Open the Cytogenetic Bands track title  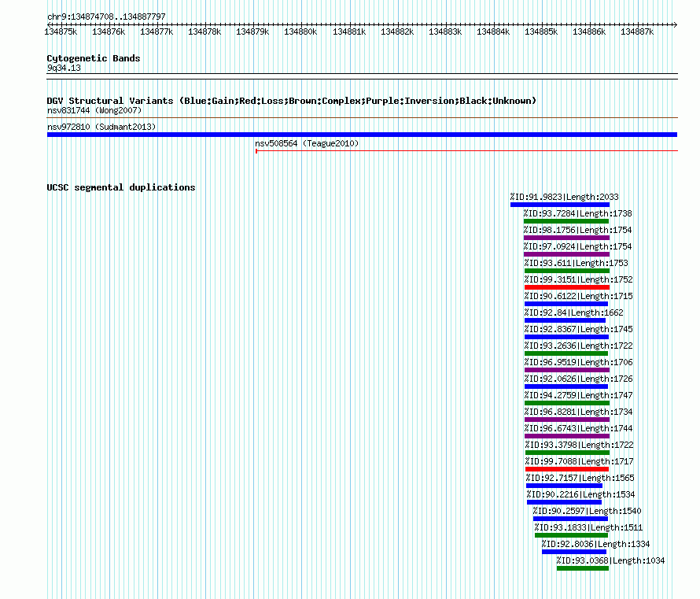94,58
